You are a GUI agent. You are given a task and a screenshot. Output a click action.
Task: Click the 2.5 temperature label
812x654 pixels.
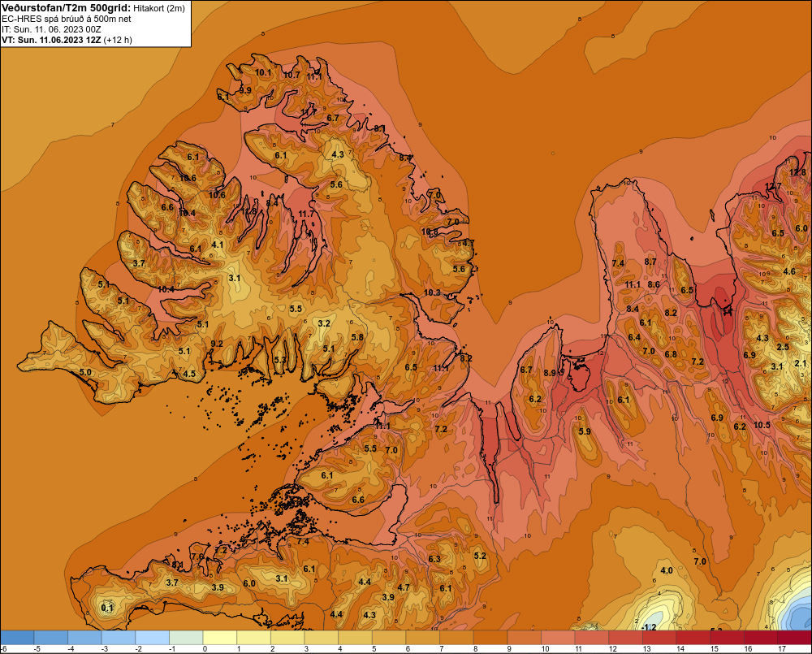click(x=783, y=347)
